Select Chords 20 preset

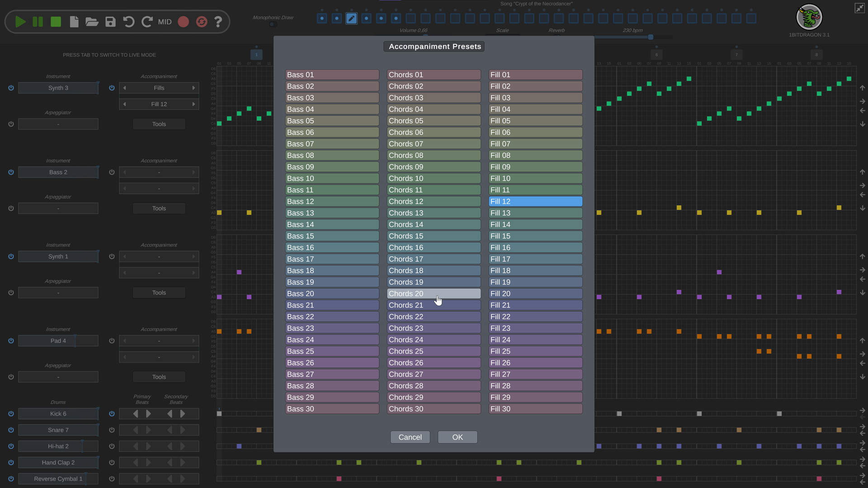point(434,294)
